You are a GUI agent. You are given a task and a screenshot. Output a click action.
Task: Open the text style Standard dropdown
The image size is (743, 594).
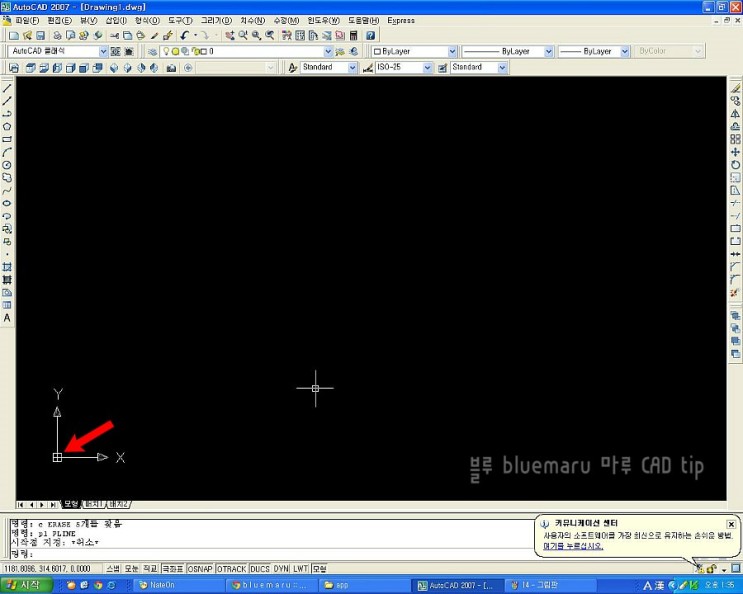352,68
